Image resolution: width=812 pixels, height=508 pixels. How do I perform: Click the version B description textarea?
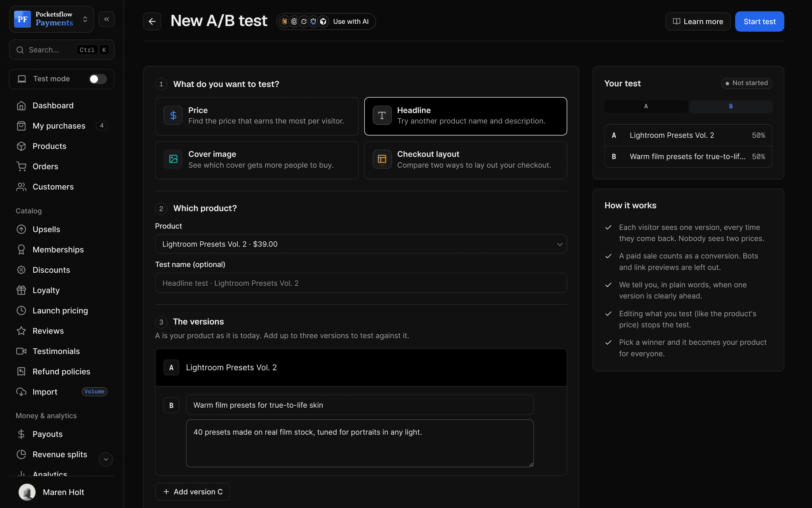pyautogui.click(x=360, y=443)
